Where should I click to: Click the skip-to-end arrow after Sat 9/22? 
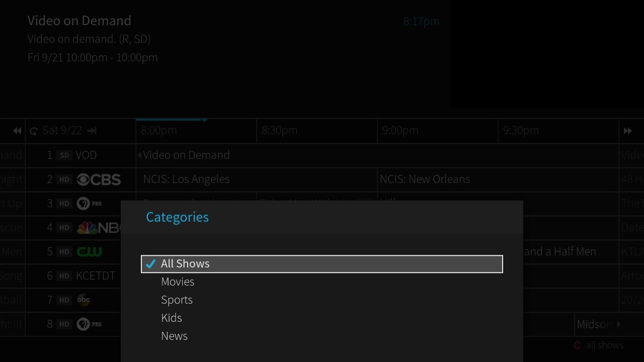point(92,131)
